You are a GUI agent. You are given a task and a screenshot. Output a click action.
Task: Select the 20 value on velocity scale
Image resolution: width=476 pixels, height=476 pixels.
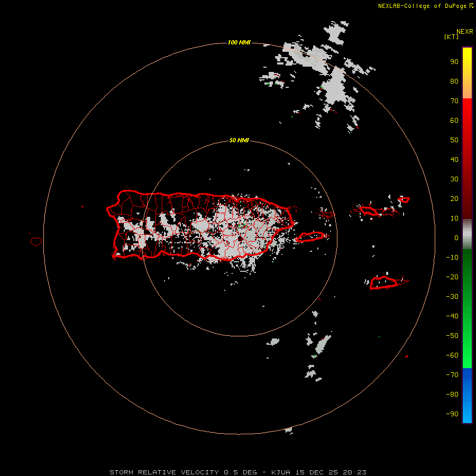(454, 199)
